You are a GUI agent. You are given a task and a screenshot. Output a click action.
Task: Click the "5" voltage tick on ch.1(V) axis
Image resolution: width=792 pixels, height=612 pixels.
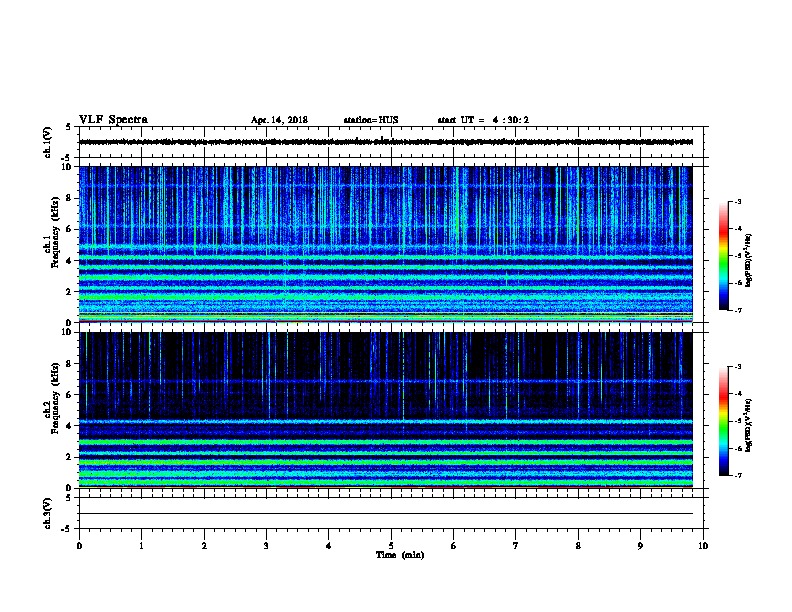[68, 127]
